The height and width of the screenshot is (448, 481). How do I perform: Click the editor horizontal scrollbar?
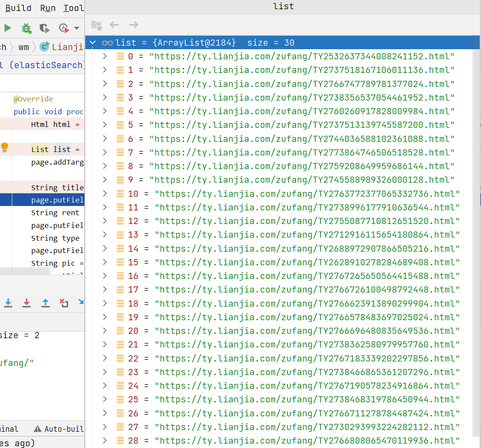[x=25, y=271]
